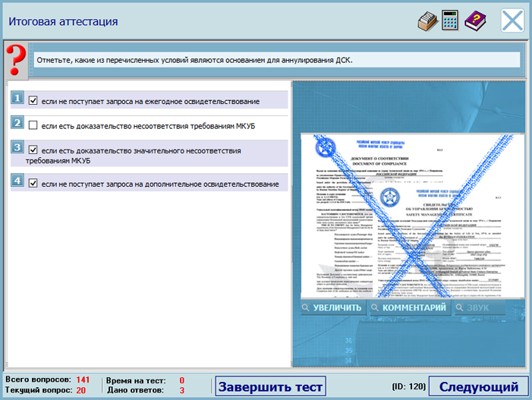Click the Завершить тест button
This screenshot has height=400, width=532.
271,386
